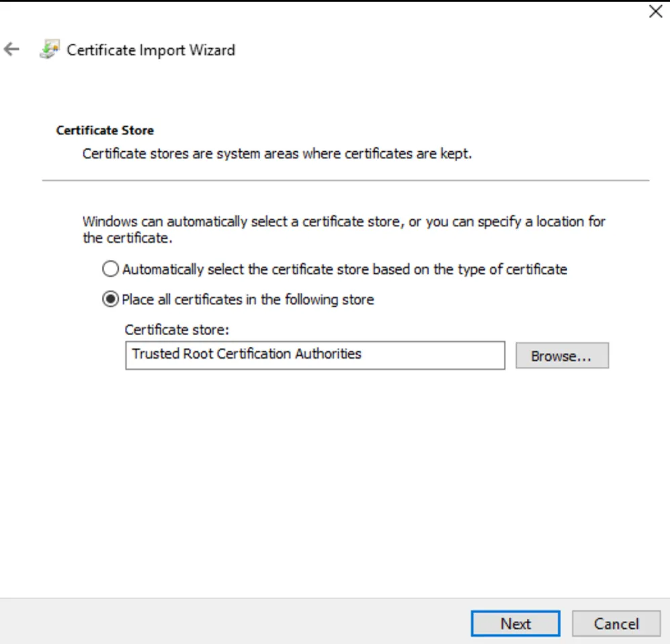The height and width of the screenshot is (644, 670).
Task: Click into the Certificate store text field
Action: click(x=430, y=355)
